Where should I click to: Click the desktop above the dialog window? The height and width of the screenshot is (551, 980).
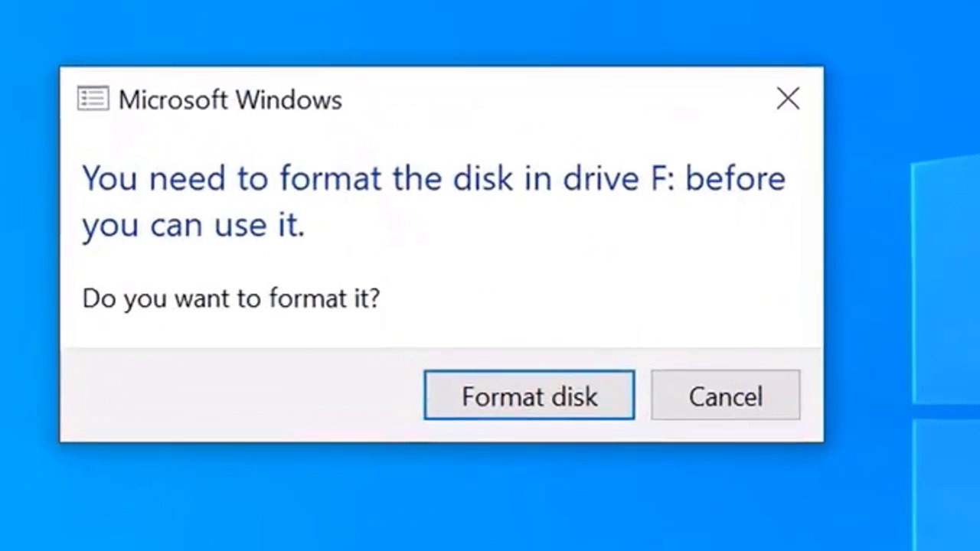pyautogui.click(x=441, y=32)
